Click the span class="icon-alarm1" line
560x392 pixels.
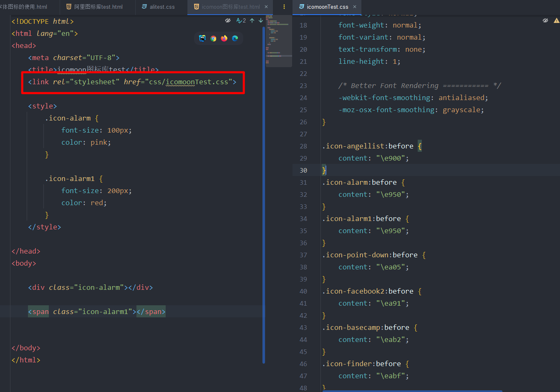pyautogui.click(x=97, y=312)
